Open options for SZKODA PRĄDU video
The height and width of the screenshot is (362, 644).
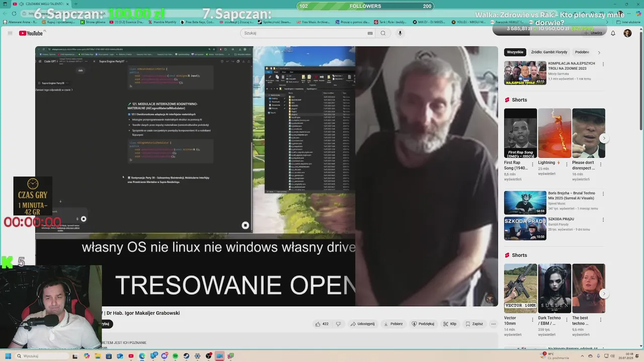coord(603,220)
